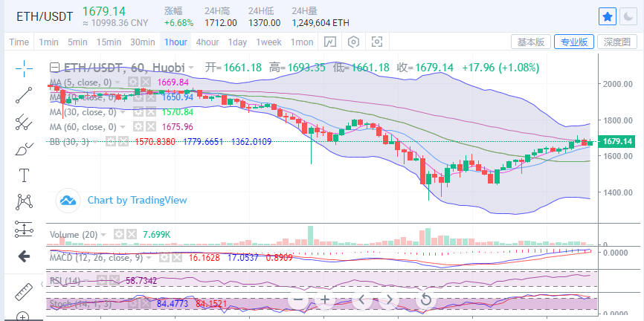644x321 pixels.
Task: Open settings gear for MA 5
Action: click(132, 82)
